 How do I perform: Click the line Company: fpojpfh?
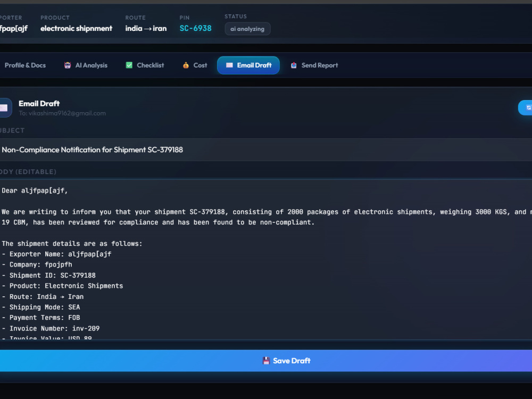click(37, 264)
